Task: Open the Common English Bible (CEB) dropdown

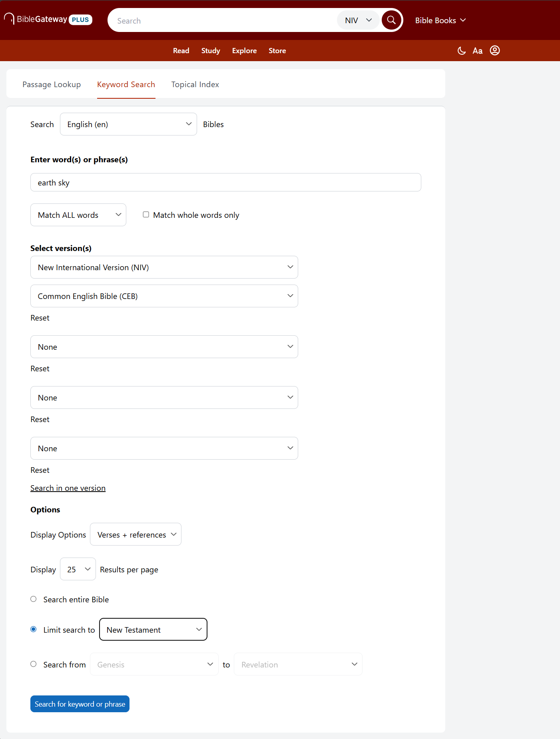Action: tap(164, 296)
